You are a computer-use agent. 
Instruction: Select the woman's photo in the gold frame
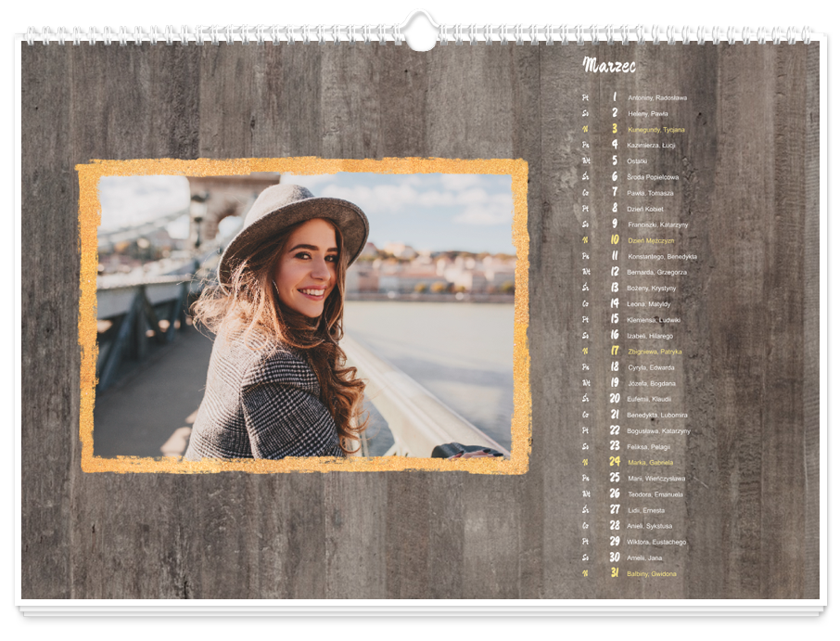(x=304, y=315)
